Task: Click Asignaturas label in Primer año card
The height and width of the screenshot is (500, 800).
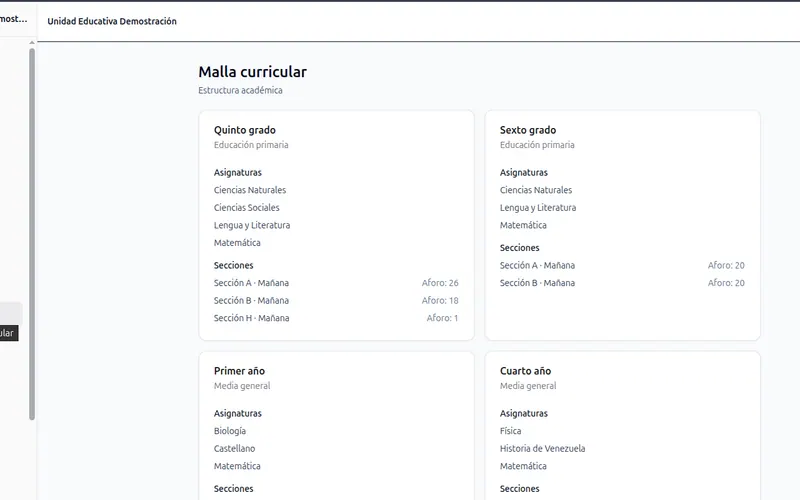Action: 238,413
